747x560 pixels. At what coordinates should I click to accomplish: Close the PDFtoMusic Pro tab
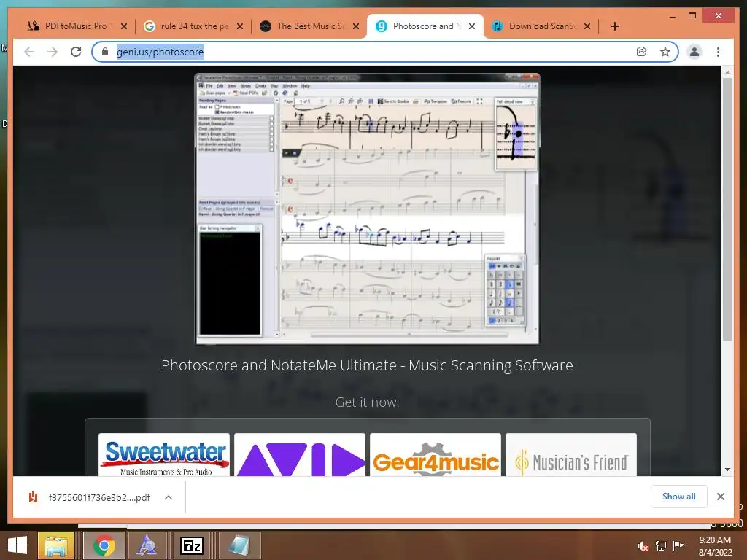124,26
